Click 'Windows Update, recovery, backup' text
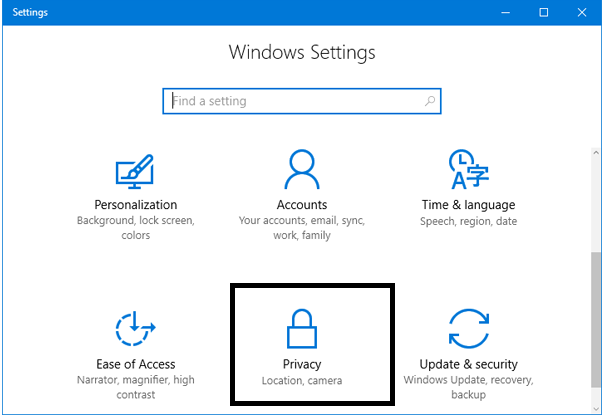The width and height of the screenshot is (606, 419). pos(468,387)
